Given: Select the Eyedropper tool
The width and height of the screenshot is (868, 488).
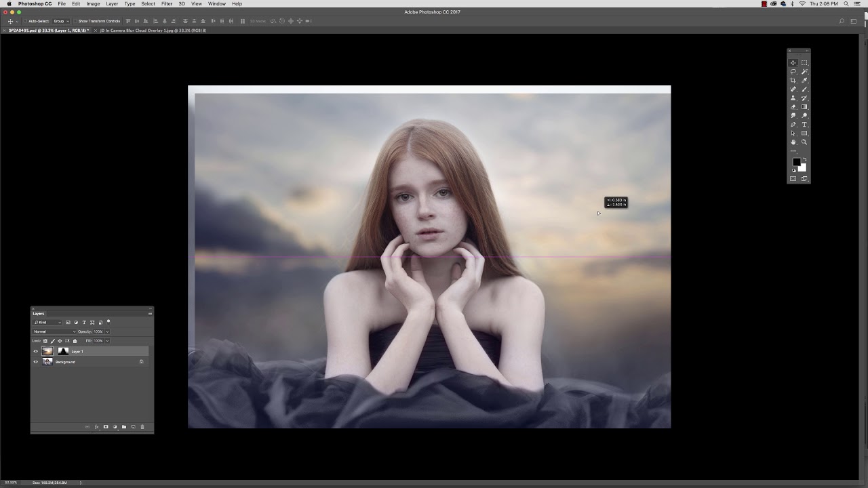Looking at the screenshot, I should (804, 81).
